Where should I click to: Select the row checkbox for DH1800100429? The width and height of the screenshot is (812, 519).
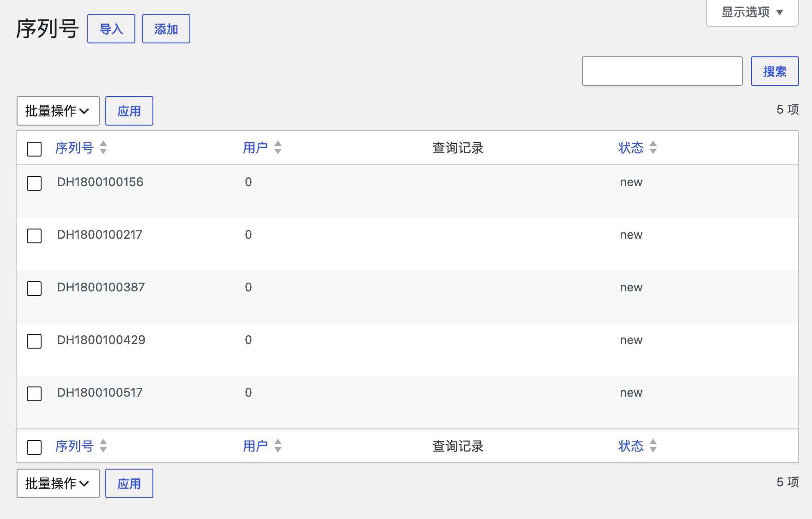[x=34, y=341]
